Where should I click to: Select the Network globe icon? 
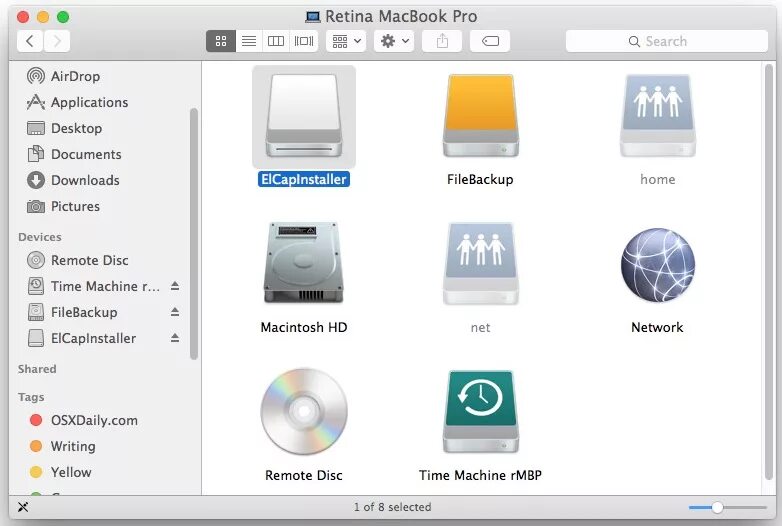(x=658, y=265)
